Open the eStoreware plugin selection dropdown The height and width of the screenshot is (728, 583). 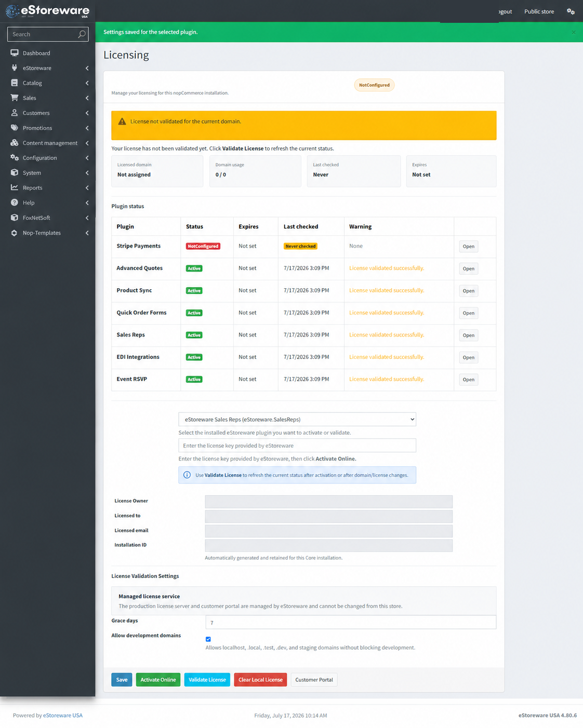297,420
